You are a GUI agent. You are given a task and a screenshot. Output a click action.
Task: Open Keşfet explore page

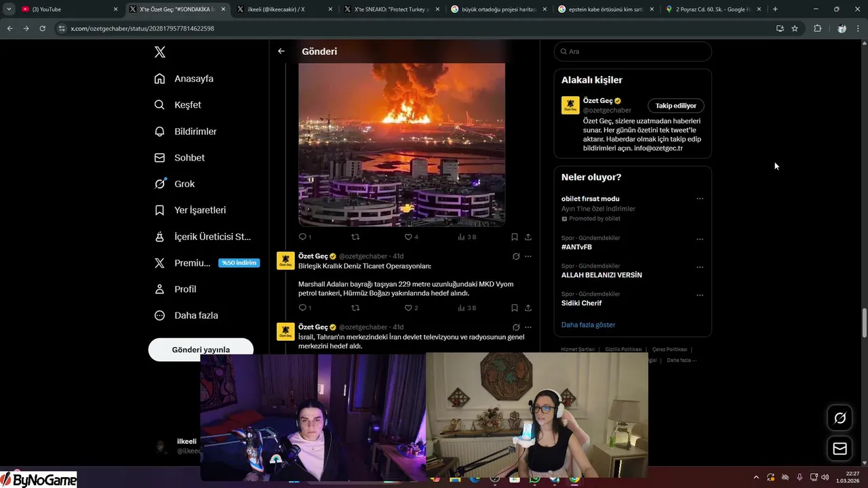click(178, 105)
